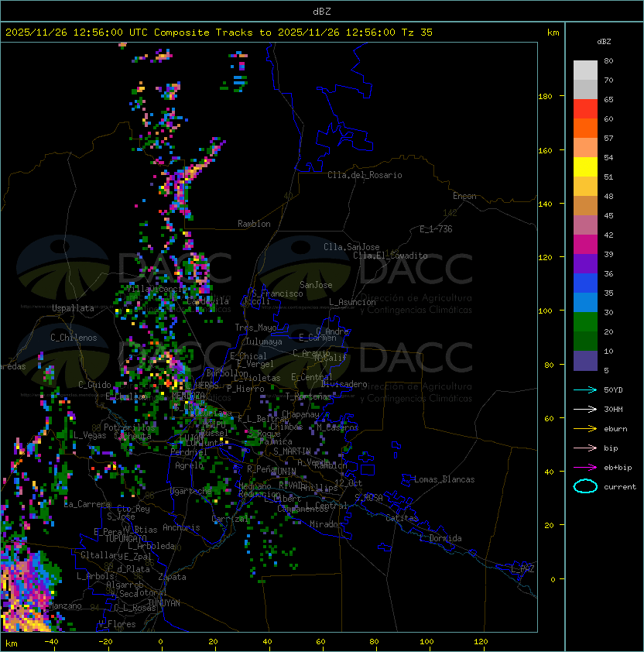
Task: Click 'Anchoris' location label
Action: click(181, 527)
